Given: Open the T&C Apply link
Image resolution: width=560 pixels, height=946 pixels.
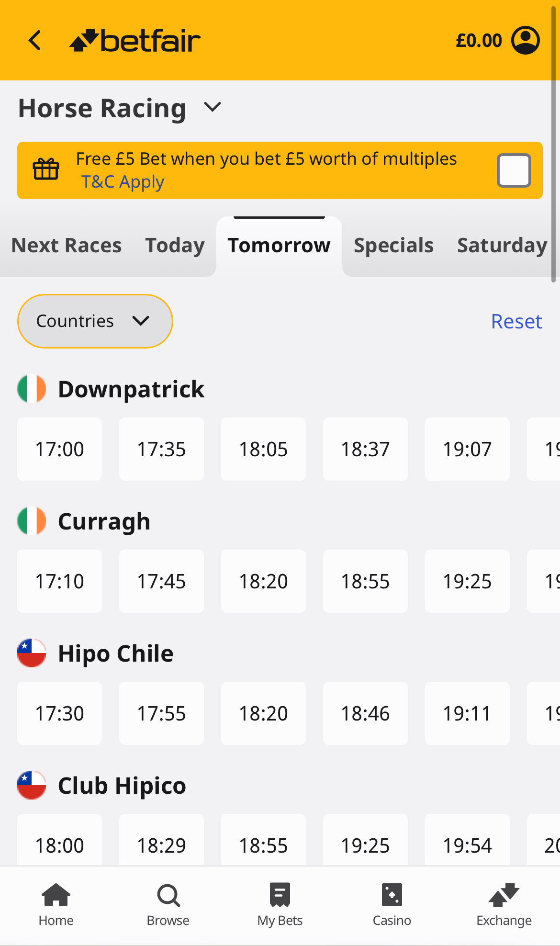Looking at the screenshot, I should [123, 182].
